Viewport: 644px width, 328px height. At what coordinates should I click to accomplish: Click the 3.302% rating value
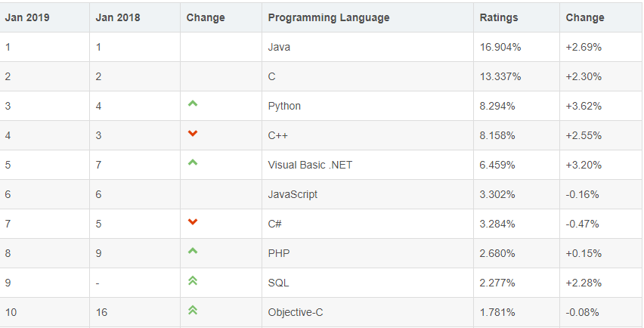click(497, 194)
